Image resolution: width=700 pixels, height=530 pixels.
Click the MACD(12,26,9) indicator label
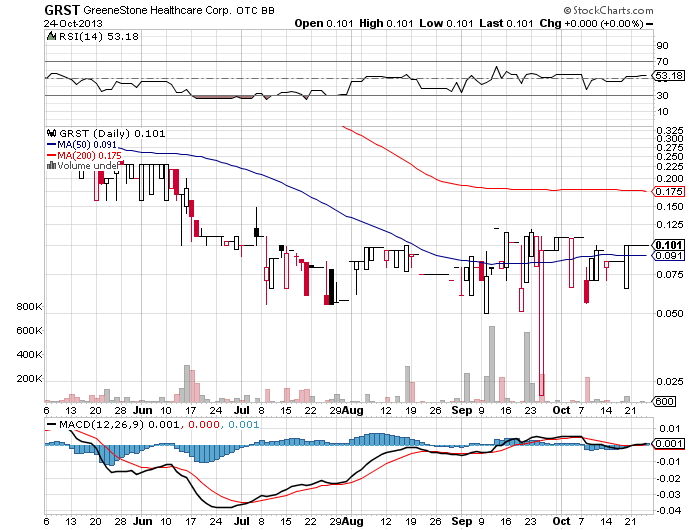[102, 424]
